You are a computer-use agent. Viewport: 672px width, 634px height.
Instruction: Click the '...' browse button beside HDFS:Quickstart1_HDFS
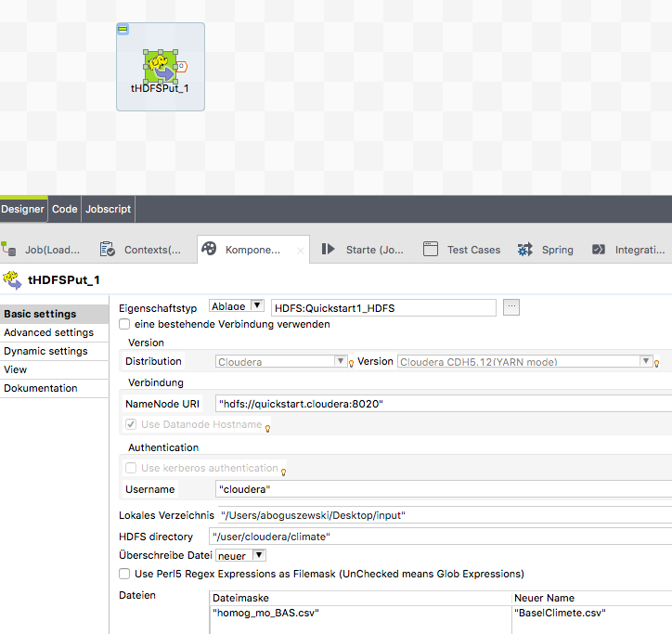coord(511,307)
